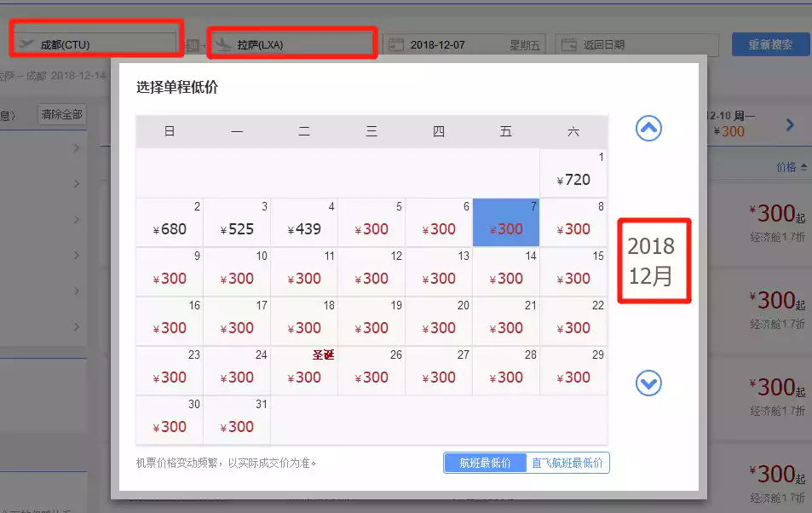The width and height of the screenshot is (812, 513).
Task: Click the swap cities icon
Action: [x=193, y=45]
